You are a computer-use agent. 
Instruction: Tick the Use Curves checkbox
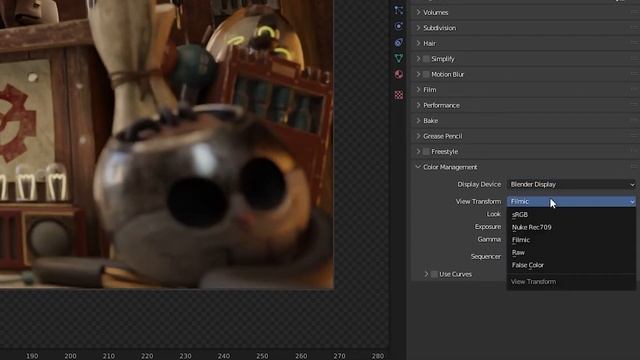click(x=434, y=274)
